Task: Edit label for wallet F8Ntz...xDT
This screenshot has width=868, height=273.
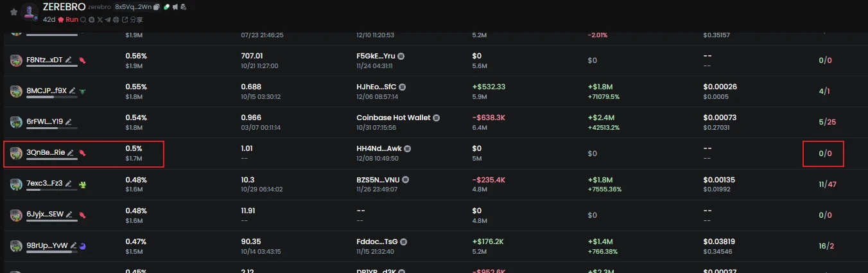Action: point(68,60)
